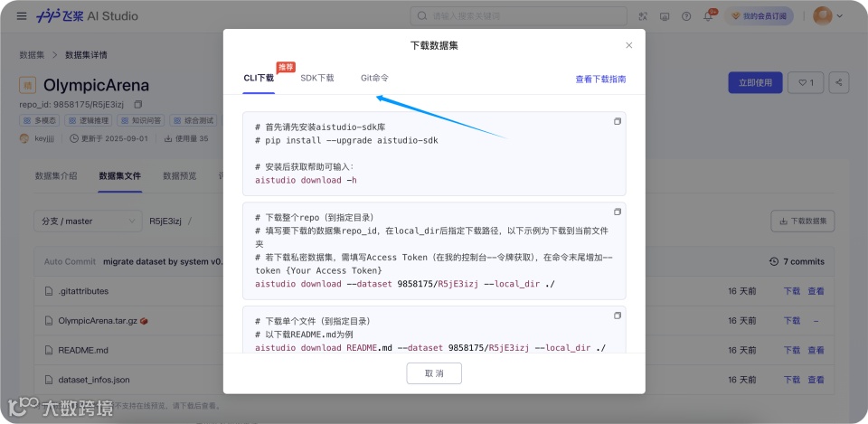Switch to the CLI下载 tab
Viewport: 868px width, 424px height.
pyautogui.click(x=259, y=78)
